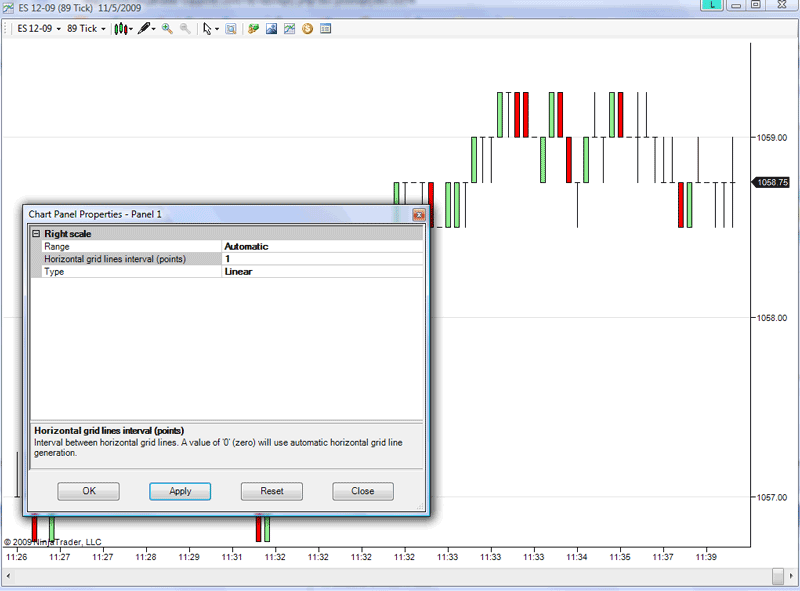Image resolution: width=800 pixels, height=591 pixels.
Task: Click the horizontal scrollbar right arrow
Action: tap(792, 576)
